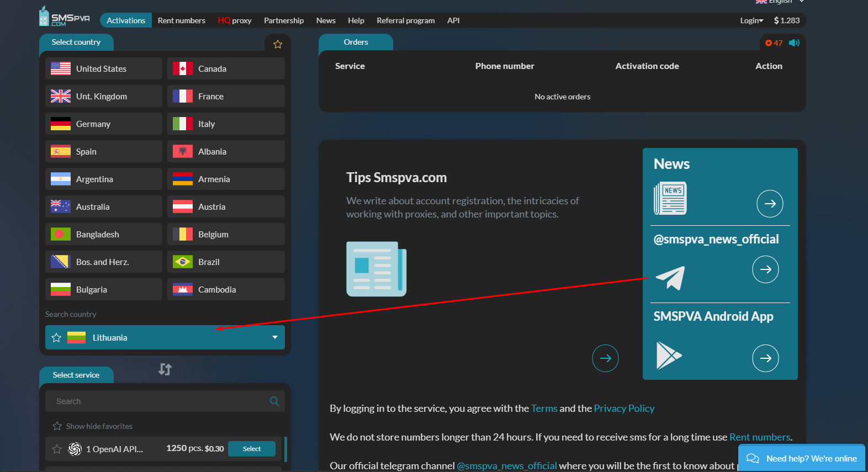The width and height of the screenshot is (868, 472).
Task: Click the Albania flag icon
Action: coord(183,151)
